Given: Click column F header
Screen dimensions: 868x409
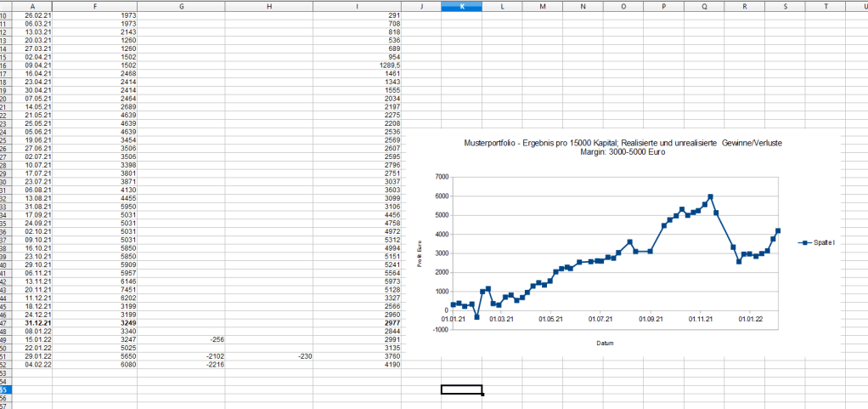Looking at the screenshot, I should 93,6.
